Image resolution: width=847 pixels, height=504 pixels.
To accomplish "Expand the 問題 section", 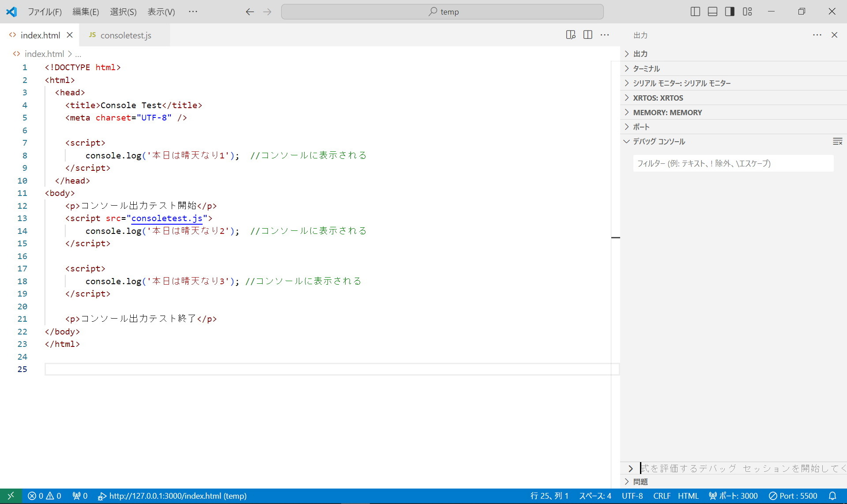I will [640, 481].
